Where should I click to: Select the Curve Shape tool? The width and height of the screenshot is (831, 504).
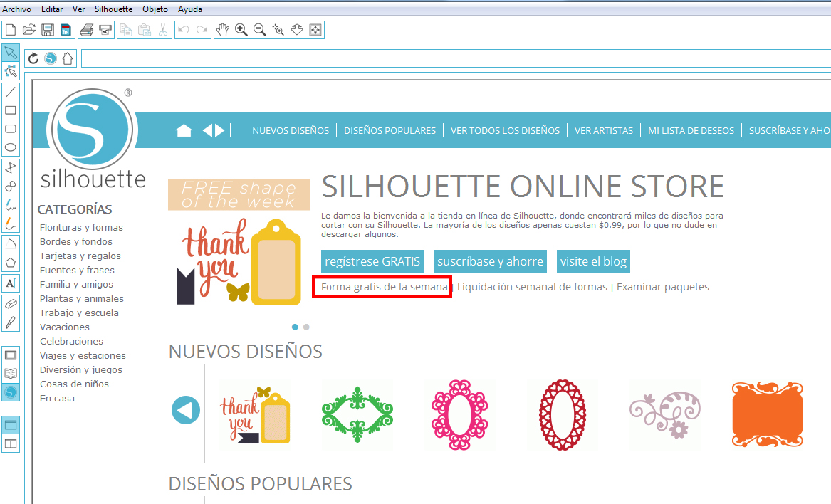[11, 187]
